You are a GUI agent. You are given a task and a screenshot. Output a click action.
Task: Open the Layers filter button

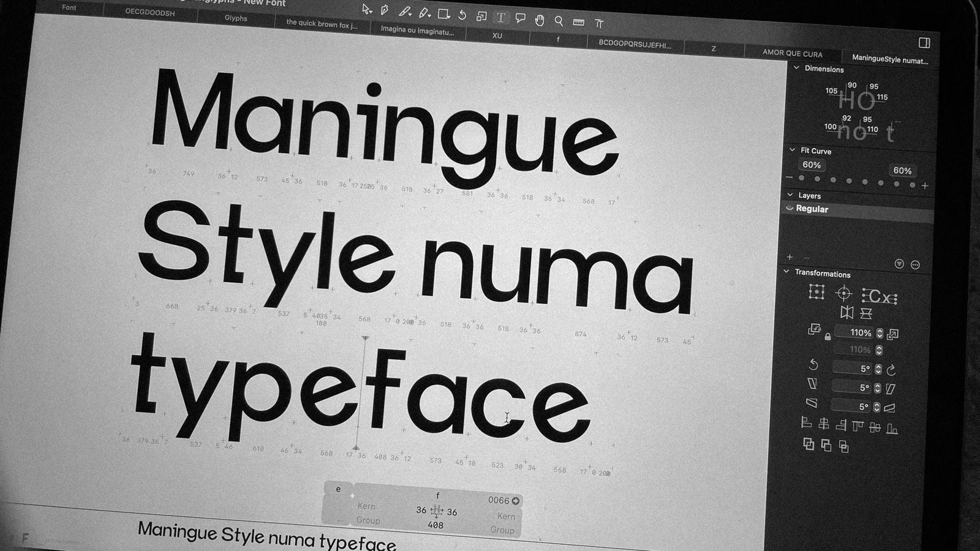pos(899,264)
